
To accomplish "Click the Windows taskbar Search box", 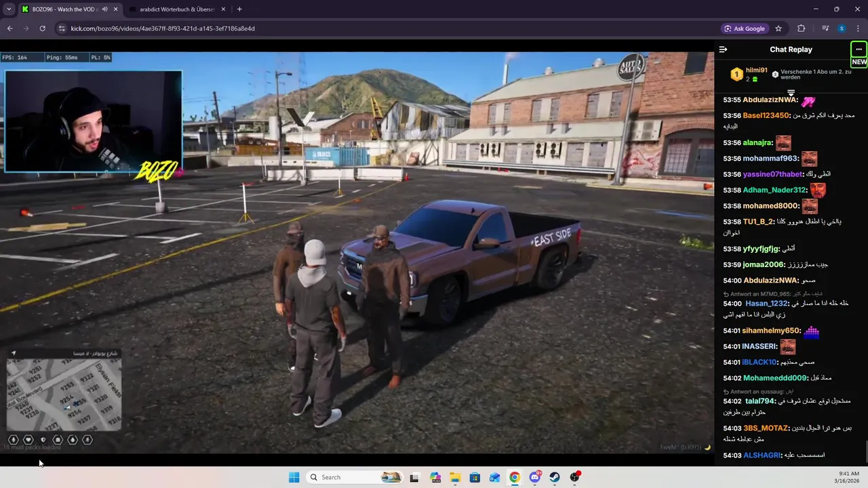I will pos(354,477).
